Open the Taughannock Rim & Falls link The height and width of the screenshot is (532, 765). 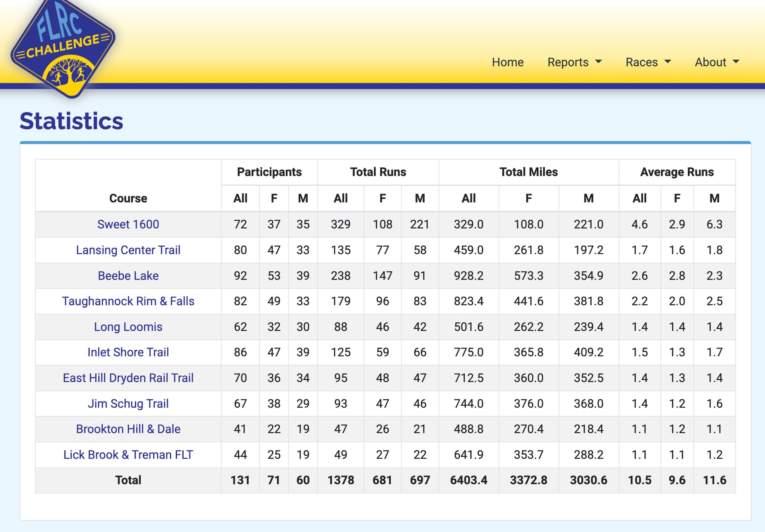tap(128, 301)
